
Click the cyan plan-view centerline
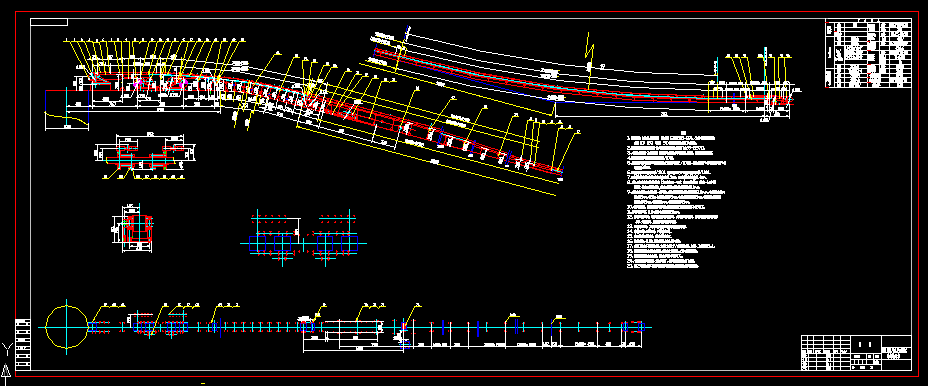tap(345, 327)
